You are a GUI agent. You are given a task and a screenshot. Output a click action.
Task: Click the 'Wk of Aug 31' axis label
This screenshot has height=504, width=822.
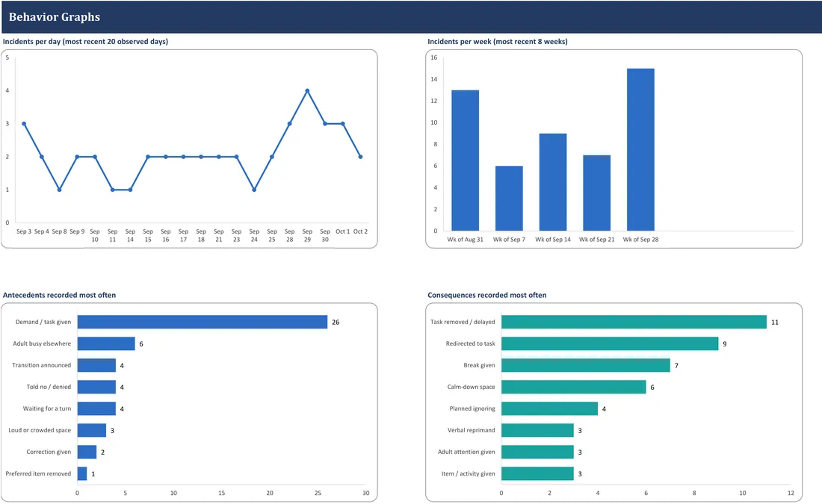pyautogui.click(x=465, y=240)
